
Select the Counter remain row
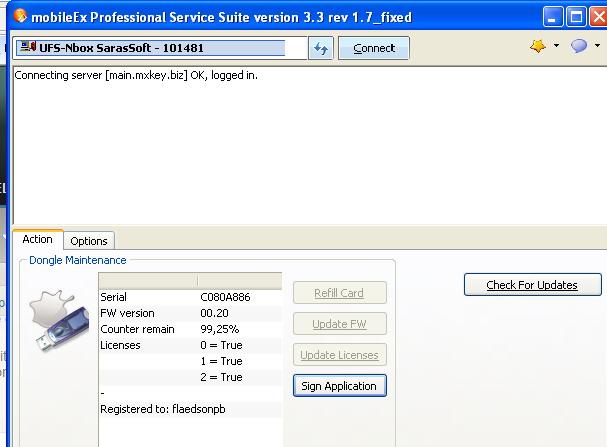[190, 329]
